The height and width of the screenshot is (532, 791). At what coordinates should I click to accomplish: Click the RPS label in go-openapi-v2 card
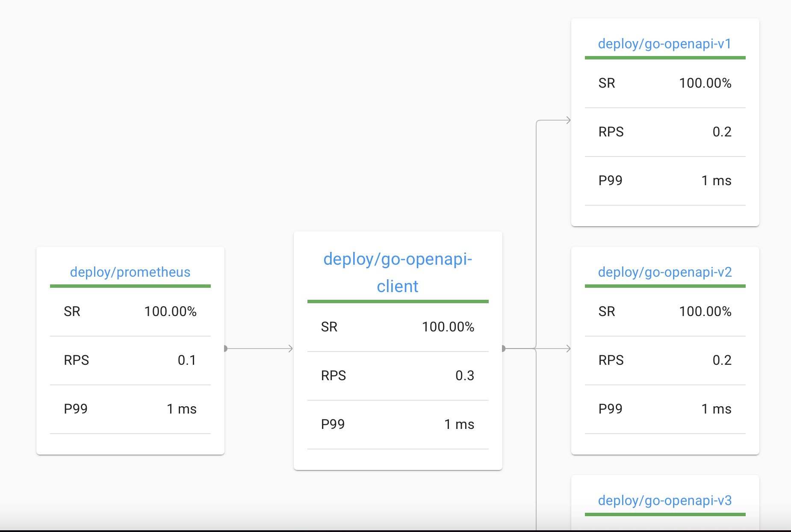611,360
